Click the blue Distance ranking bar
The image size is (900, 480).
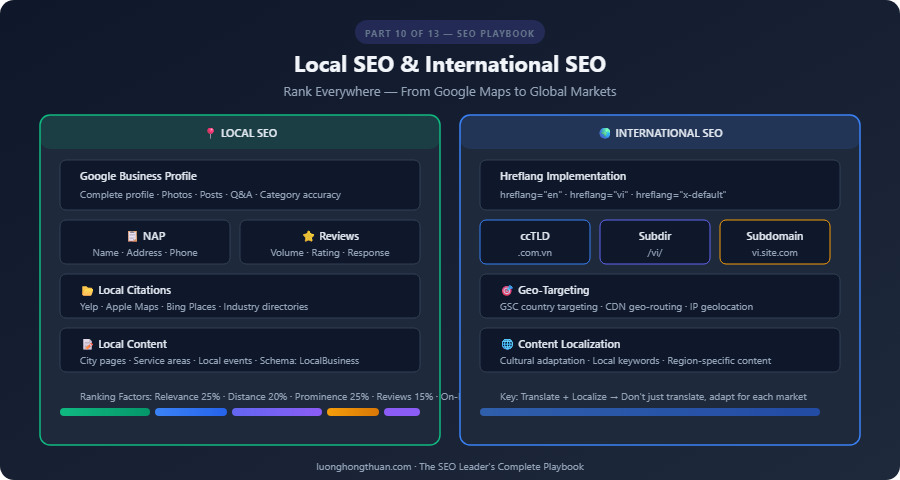click(x=191, y=412)
